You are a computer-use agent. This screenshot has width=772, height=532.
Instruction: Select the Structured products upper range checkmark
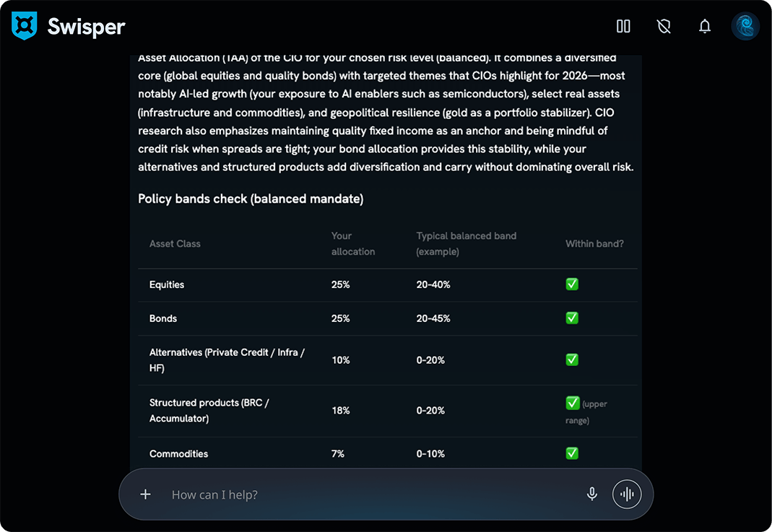(572, 403)
